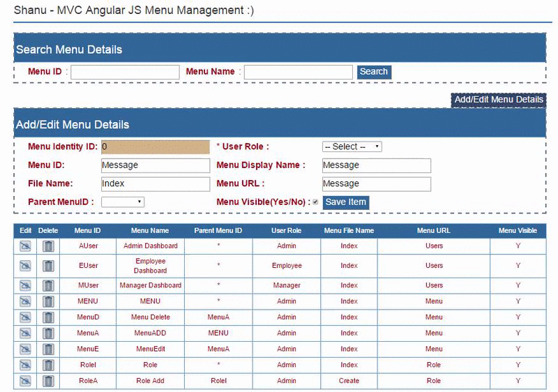
Task: Trash the MENU row entry
Action: 48,301
